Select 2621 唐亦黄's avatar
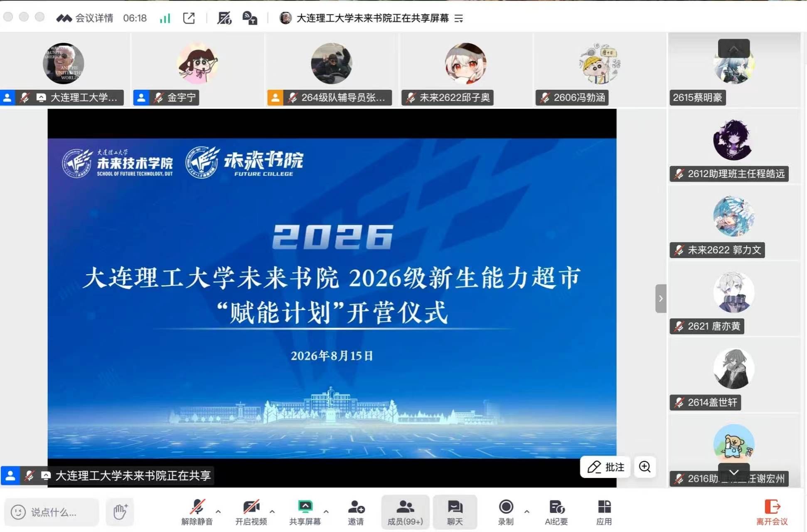The width and height of the screenshot is (807, 532). point(734,292)
